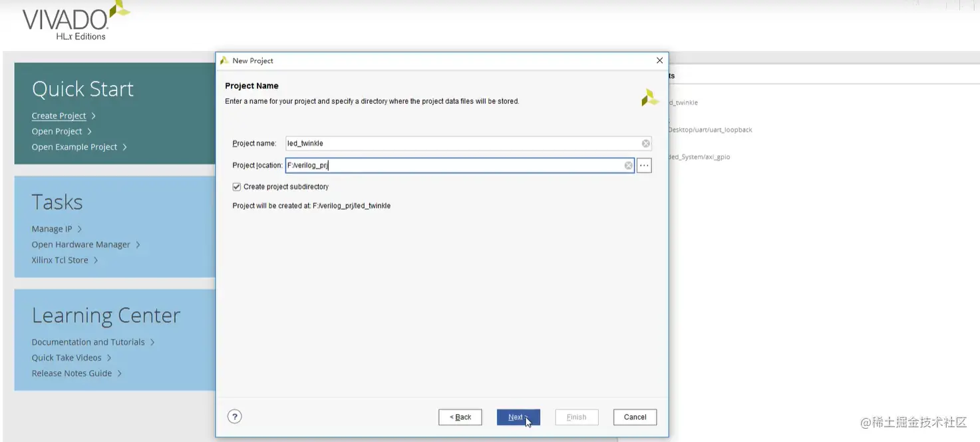Screen dimensions: 980x442
Task: Click the Finish button
Action: (576, 417)
